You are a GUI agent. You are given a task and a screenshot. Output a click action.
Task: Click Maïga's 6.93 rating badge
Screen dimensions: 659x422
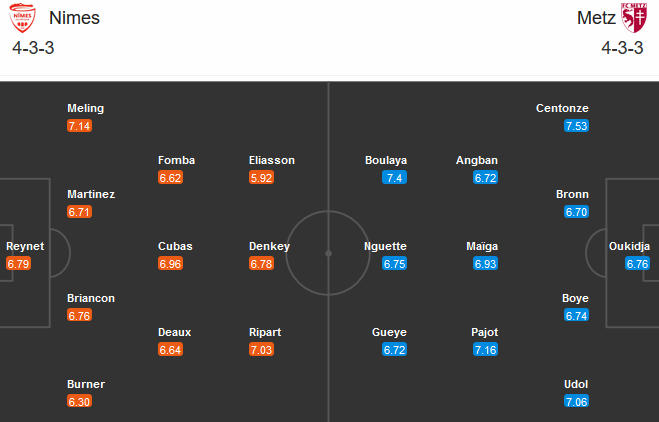click(x=485, y=264)
